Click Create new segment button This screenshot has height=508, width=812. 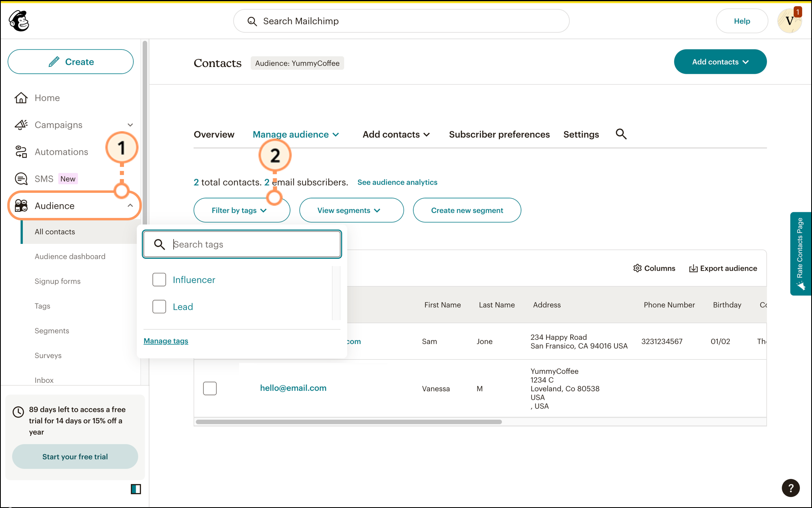pyautogui.click(x=467, y=210)
